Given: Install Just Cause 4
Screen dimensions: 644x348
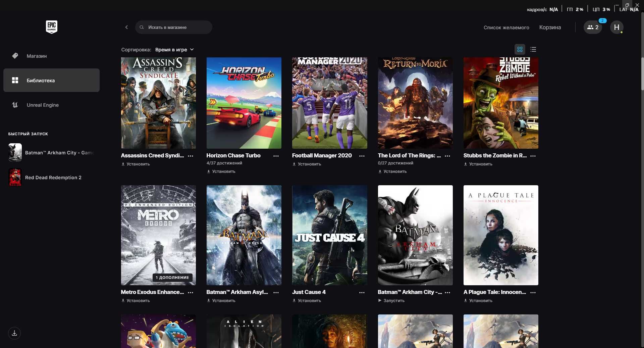Looking at the screenshot, I should (x=307, y=301).
